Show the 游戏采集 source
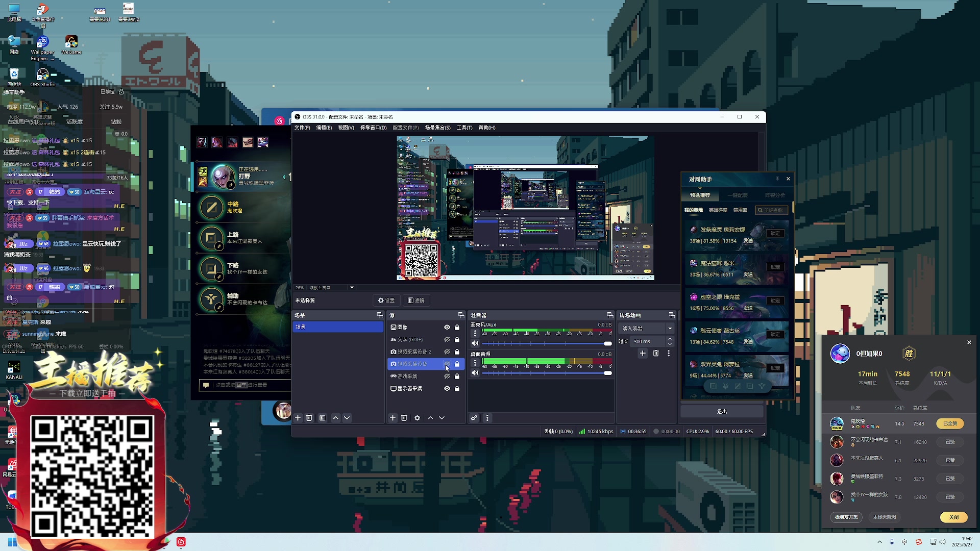The image size is (980, 551). click(x=447, y=377)
